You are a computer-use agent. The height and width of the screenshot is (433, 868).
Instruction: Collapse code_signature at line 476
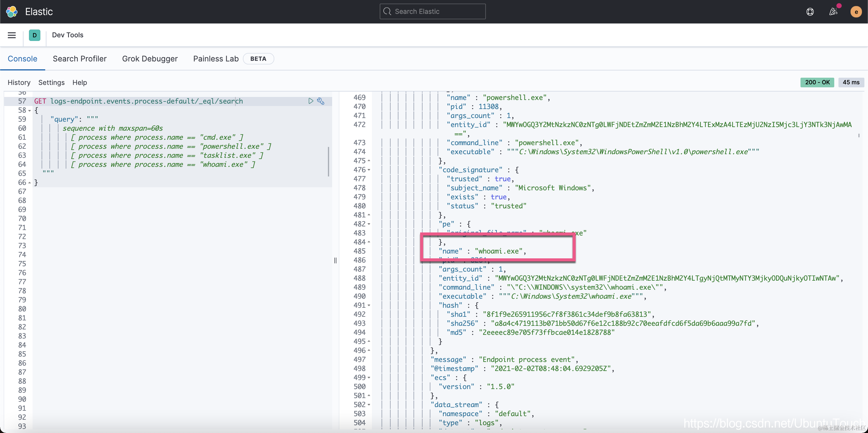coord(369,170)
